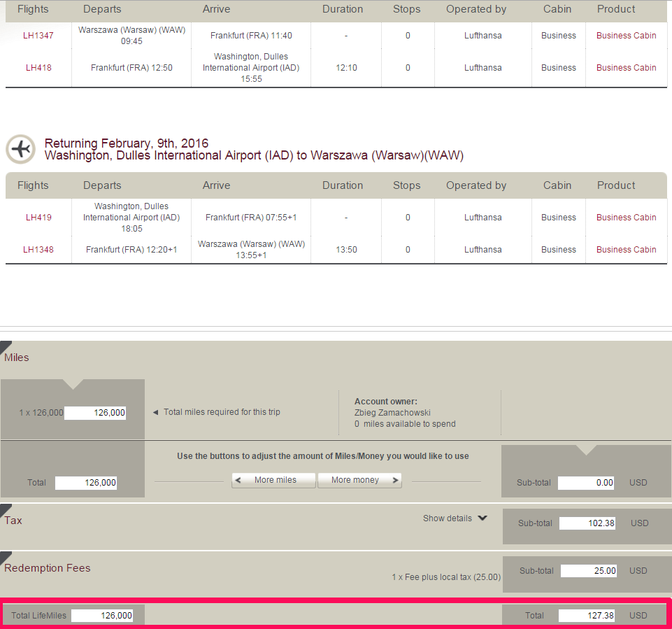Click 'Total miles required for this trip' label
This screenshot has height=629, width=672.
click(x=222, y=412)
